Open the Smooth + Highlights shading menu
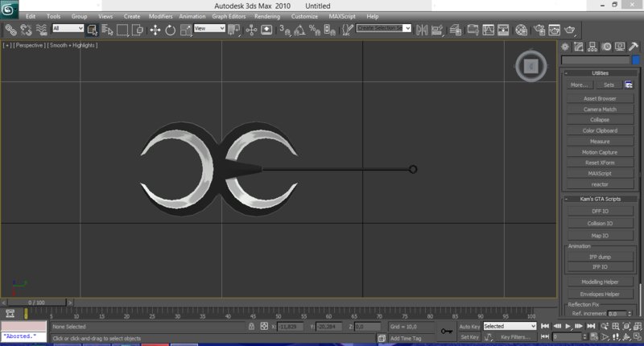Screen dimensions: 644x346 pos(72,46)
